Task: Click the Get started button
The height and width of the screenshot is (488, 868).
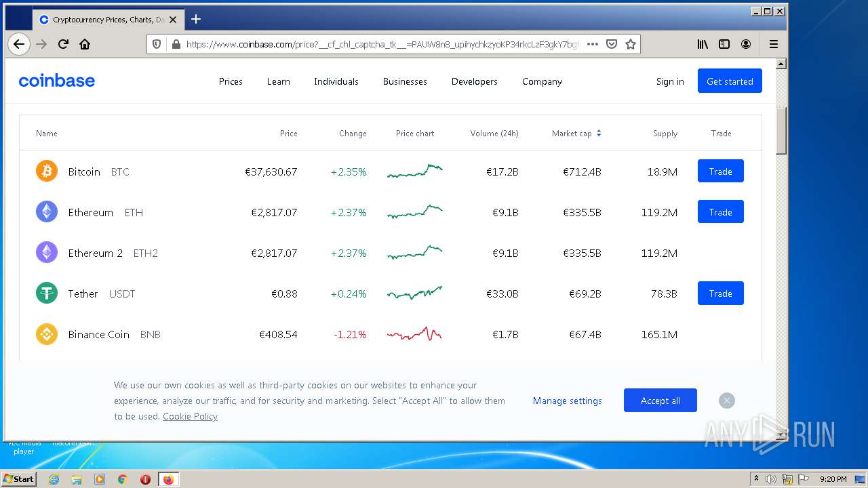Action: (x=730, y=81)
